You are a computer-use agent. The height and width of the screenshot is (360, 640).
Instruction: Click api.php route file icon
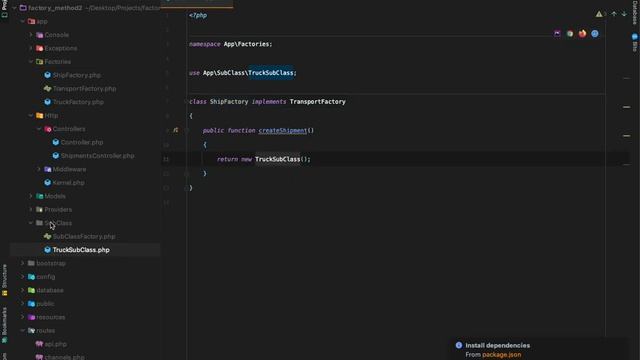pyautogui.click(x=39, y=344)
